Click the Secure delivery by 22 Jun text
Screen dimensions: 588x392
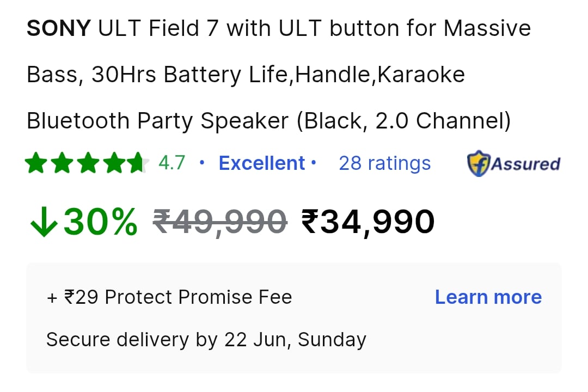point(206,340)
